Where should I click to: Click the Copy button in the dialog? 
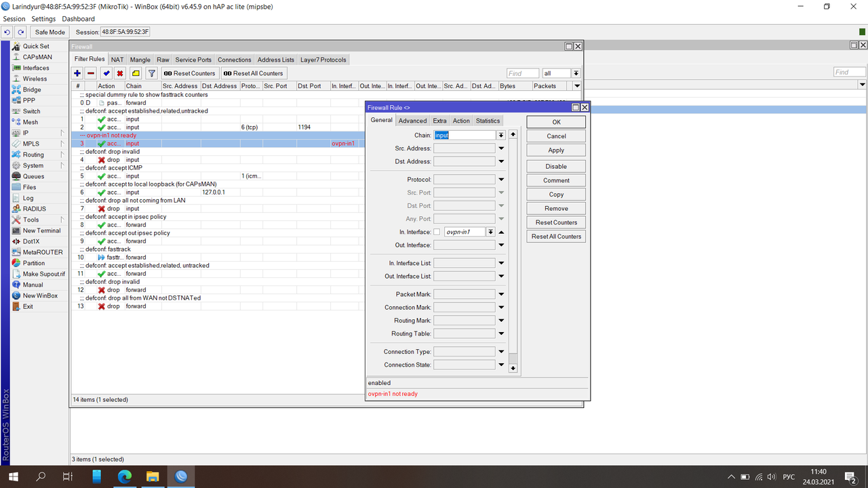(x=556, y=195)
